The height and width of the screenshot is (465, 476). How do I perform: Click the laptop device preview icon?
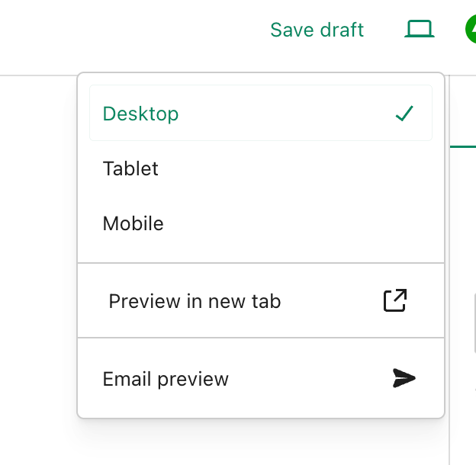click(419, 30)
